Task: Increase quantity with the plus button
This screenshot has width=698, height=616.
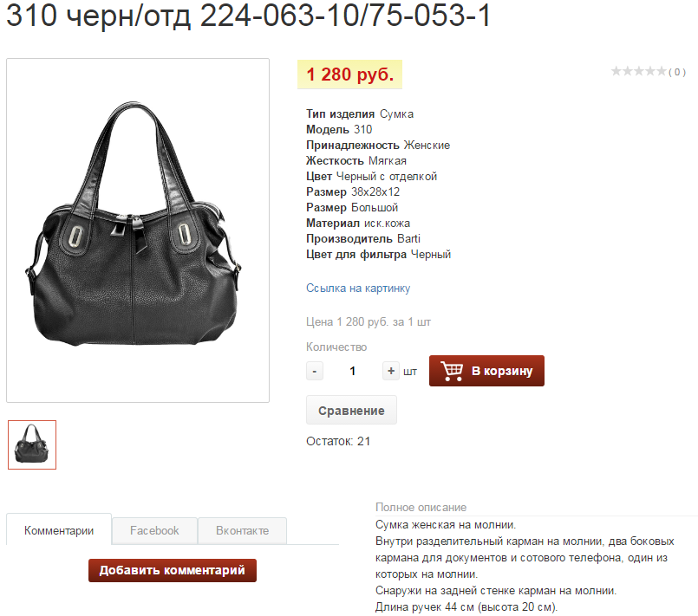Action: (390, 371)
